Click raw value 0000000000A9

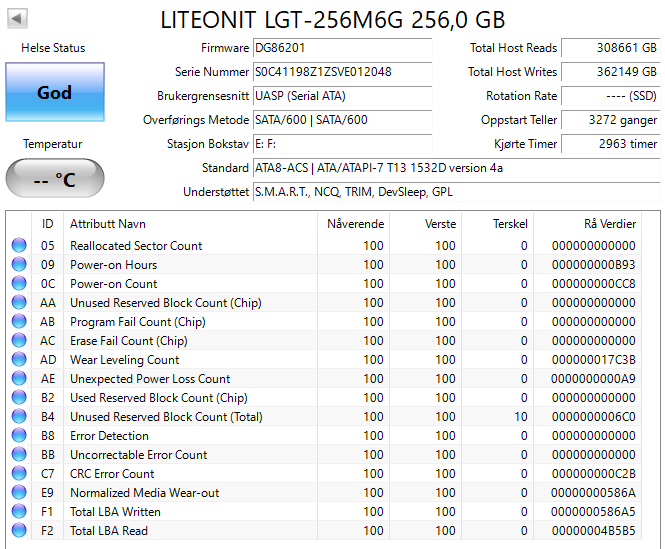(x=593, y=378)
